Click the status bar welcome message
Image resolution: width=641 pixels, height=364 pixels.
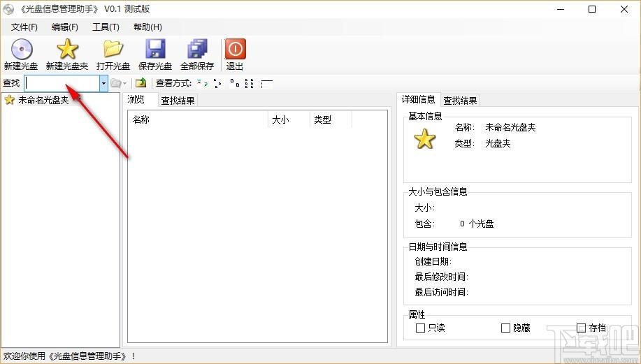pyautogui.click(x=69, y=356)
